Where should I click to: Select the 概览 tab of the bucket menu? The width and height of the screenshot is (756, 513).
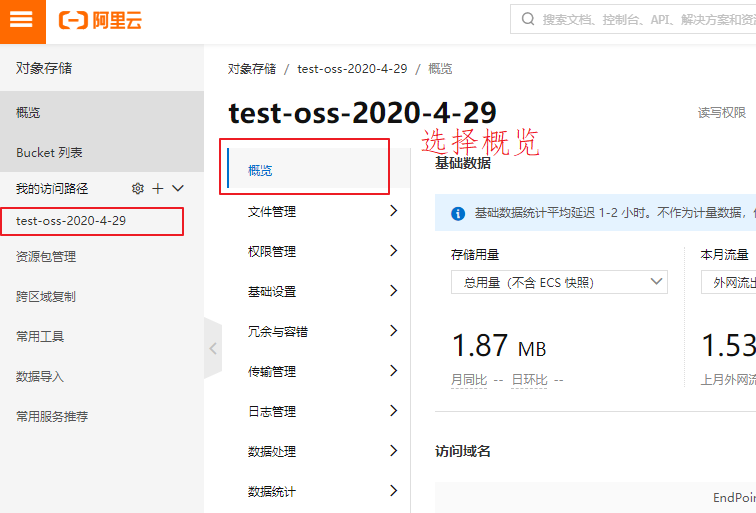tap(318, 168)
